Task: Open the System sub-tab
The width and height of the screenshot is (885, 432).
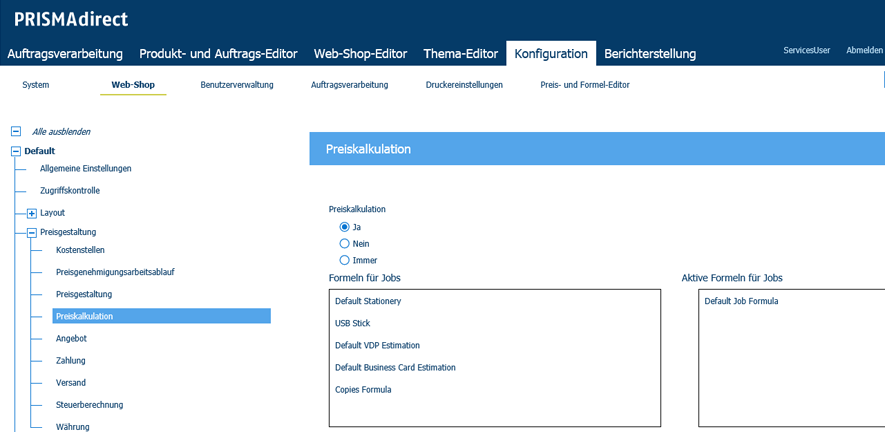Action: (36, 85)
